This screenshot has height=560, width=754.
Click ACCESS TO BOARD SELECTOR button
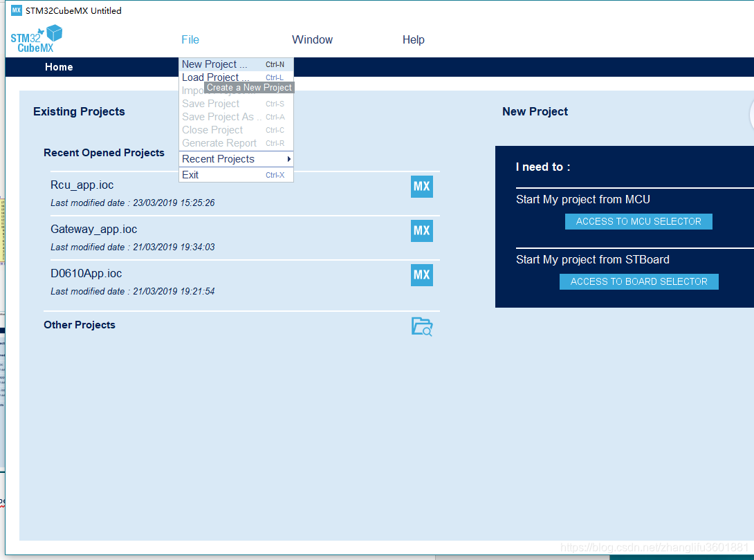[x=639, y=281]
